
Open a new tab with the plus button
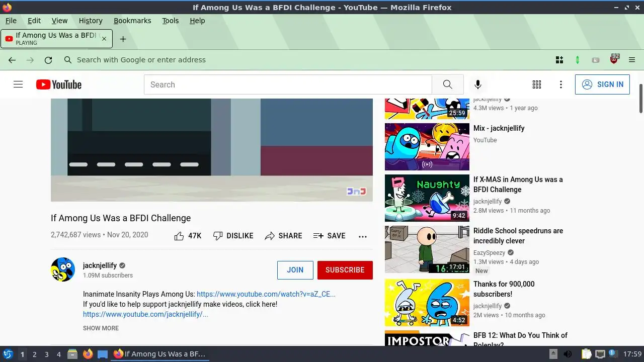[x=123, y=39]
